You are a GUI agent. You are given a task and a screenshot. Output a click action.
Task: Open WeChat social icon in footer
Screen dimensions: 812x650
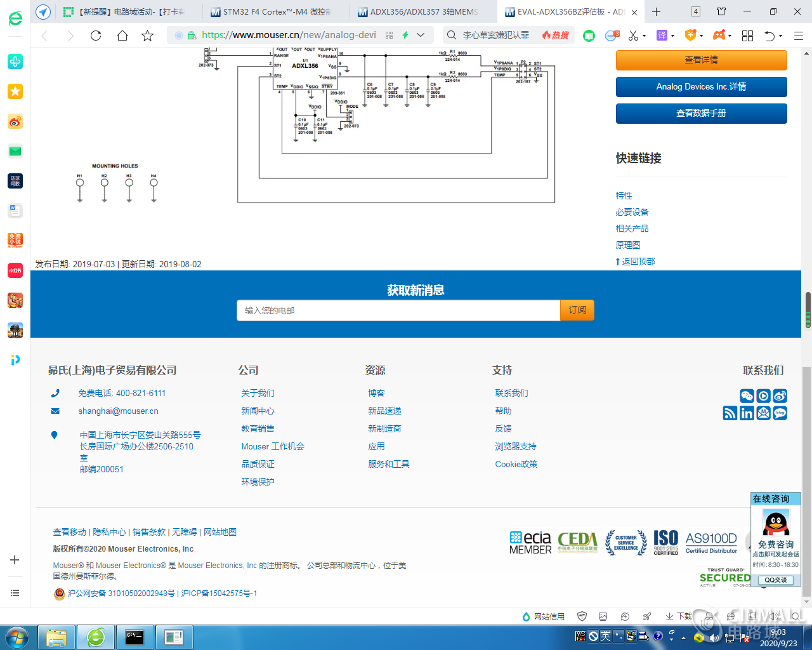click(747, 396)
